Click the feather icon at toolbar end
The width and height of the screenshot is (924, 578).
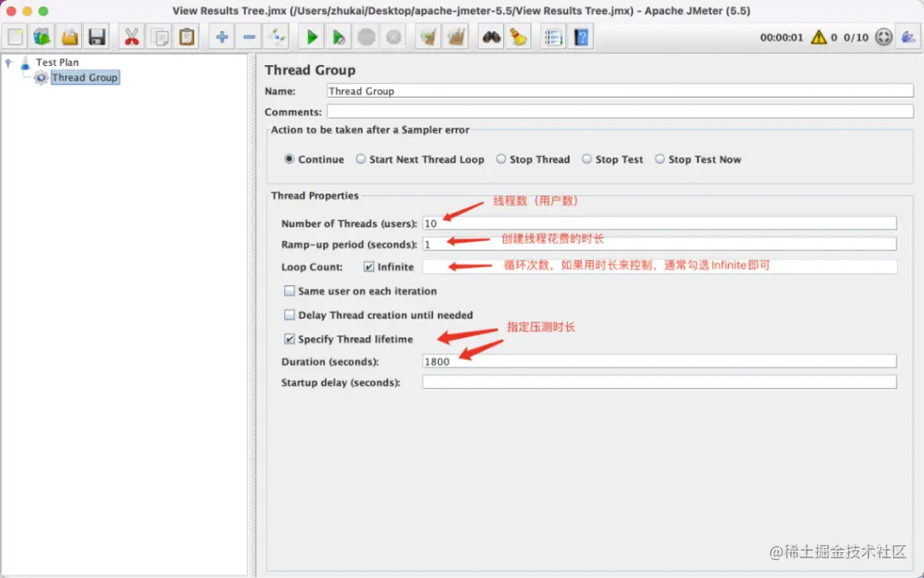(908, 37)
